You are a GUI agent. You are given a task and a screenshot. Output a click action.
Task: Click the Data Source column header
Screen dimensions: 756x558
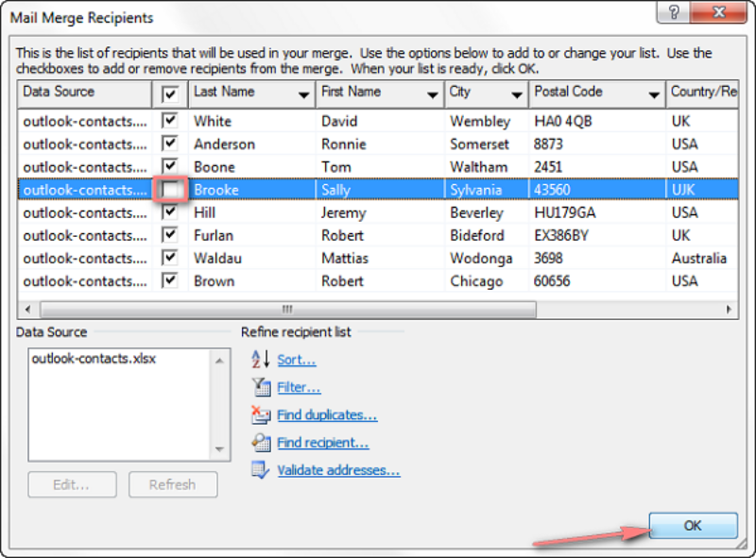[85, 94]
